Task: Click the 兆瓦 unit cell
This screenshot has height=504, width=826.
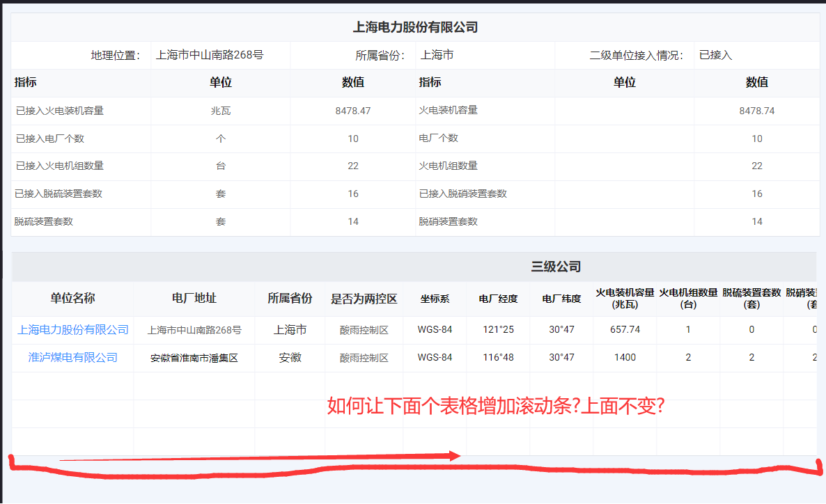Action: click(x=221, y=111)
